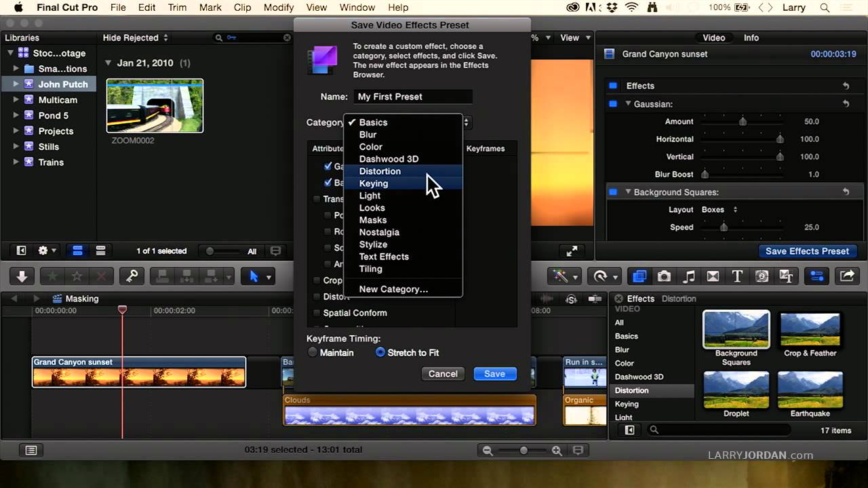Open the Music and Sound browser
The width and height of the screenshot is (868, 488).
[688, 276]
